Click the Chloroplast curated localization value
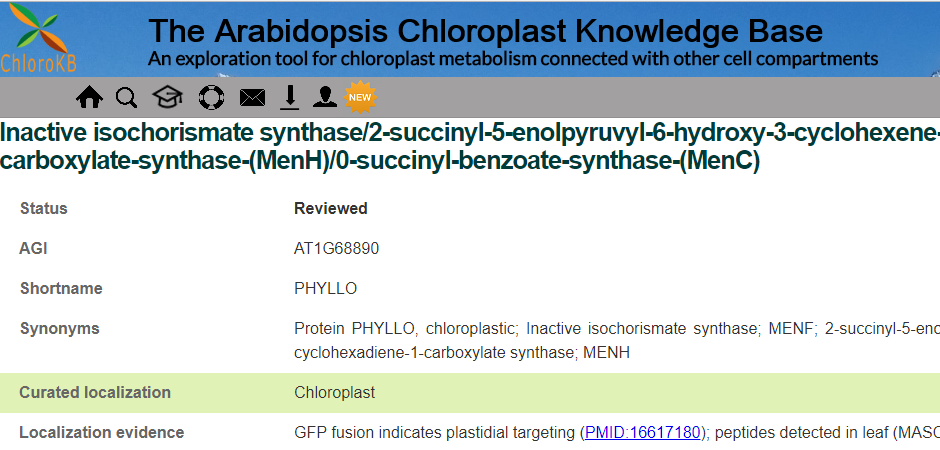Image resolution: width=940 pixels, height=450 pixels. (334, 393)
